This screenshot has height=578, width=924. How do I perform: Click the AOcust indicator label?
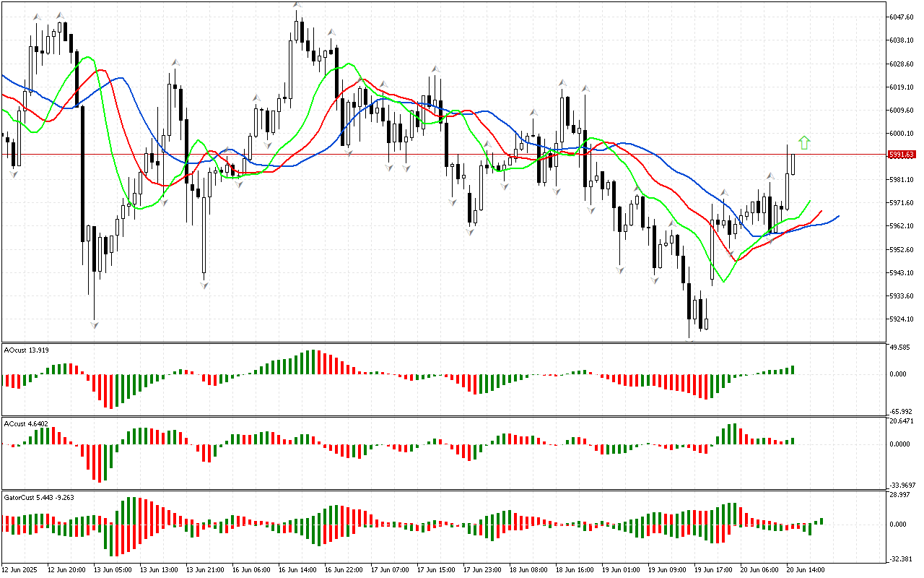(27, 350)
